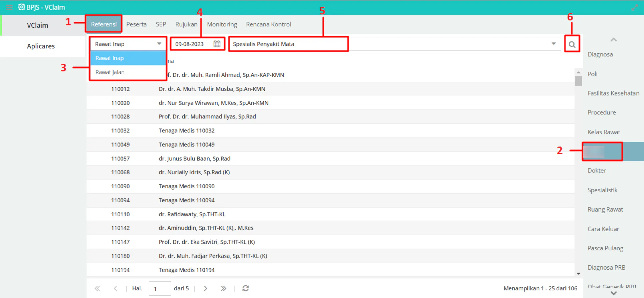This screenshot has width=644, height=298.
Task: Click the refresh icon in pagination bar
Action: click(x=246, y=288)
